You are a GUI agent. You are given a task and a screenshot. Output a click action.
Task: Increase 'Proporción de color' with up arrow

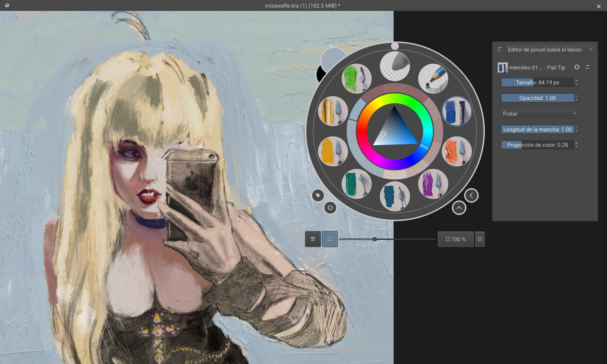(x=576, y=143)
